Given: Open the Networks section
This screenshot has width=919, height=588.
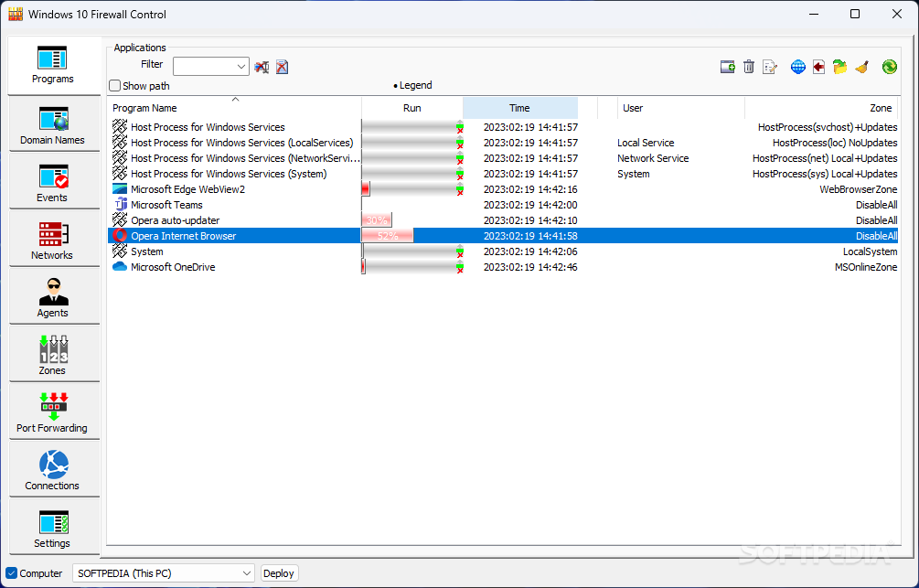Looking at the screenshot, I should [x=54, y=240].
